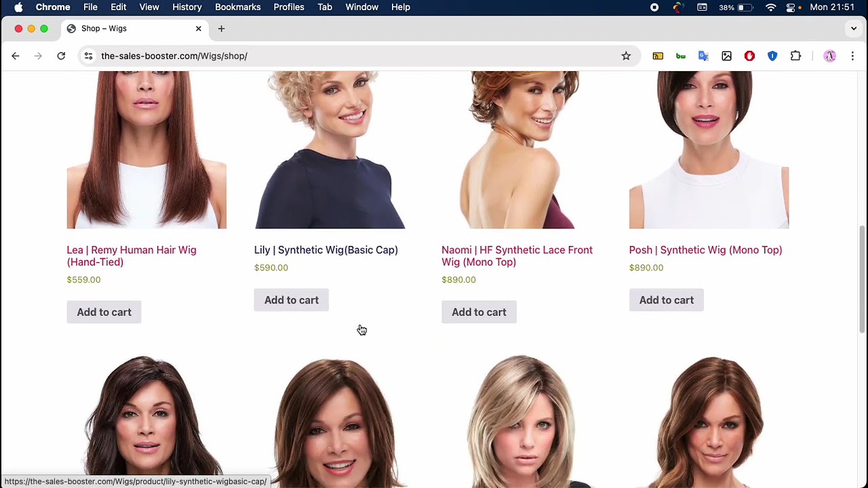Open Wi-Fi status in menu bar
Image resolution: width=868 pixels, height=488 pixels.
(x=770, y=7)
